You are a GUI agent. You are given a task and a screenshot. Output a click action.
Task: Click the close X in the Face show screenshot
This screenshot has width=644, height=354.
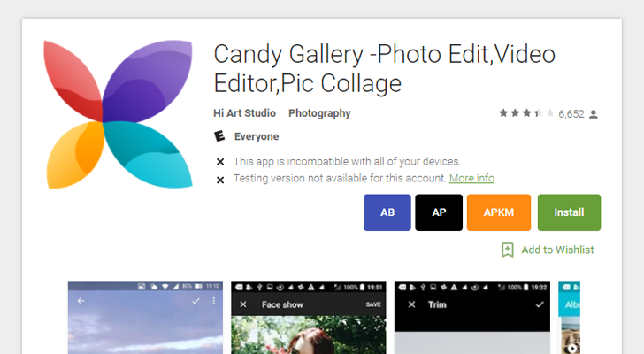pos(243,304)
